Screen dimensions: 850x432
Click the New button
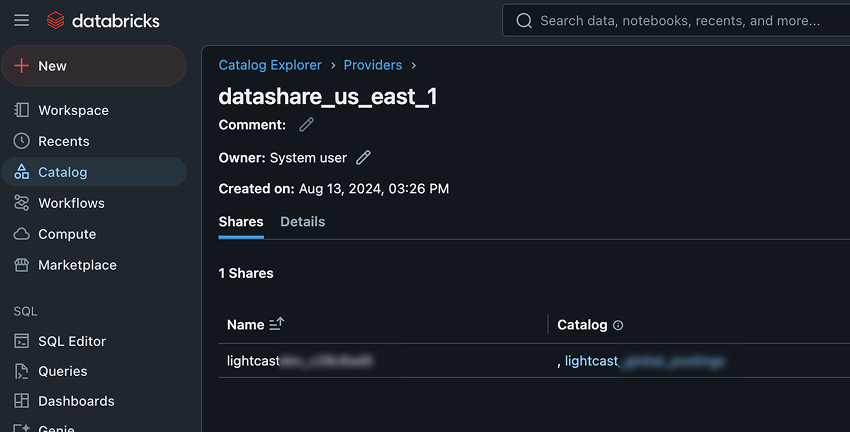94,66
